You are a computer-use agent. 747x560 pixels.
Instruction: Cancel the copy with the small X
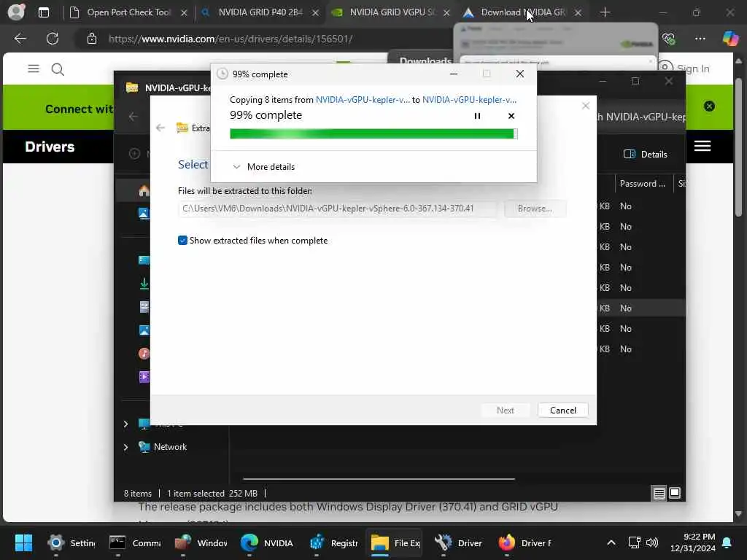511,116
